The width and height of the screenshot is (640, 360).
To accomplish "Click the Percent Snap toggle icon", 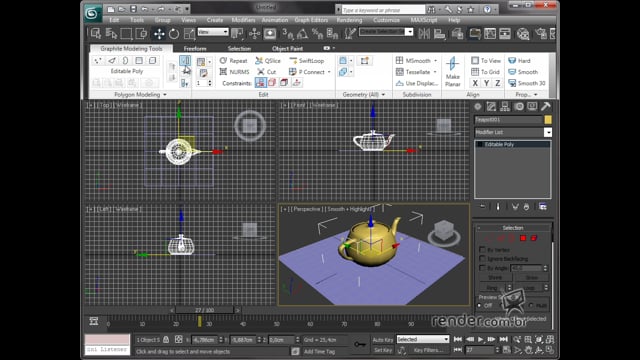I will (317, 33).
